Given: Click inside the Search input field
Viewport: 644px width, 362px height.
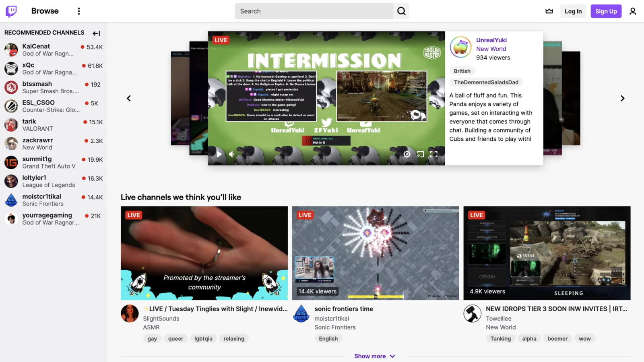Looking at the screenshot, I should tap(314, 11).
